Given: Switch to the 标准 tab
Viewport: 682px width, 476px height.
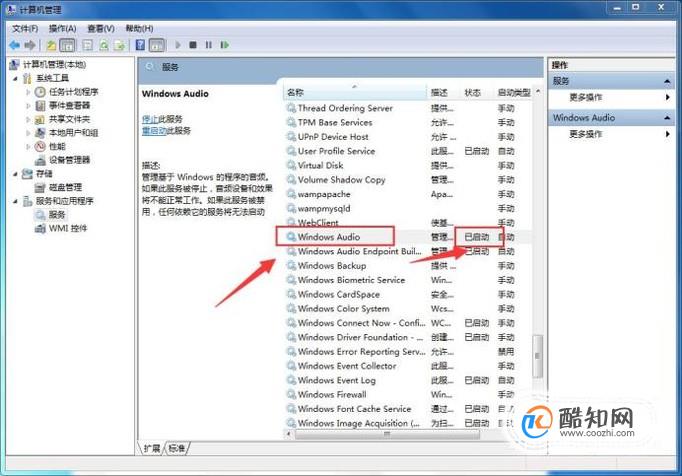Looking at the screenshot, I should [177, 448].
